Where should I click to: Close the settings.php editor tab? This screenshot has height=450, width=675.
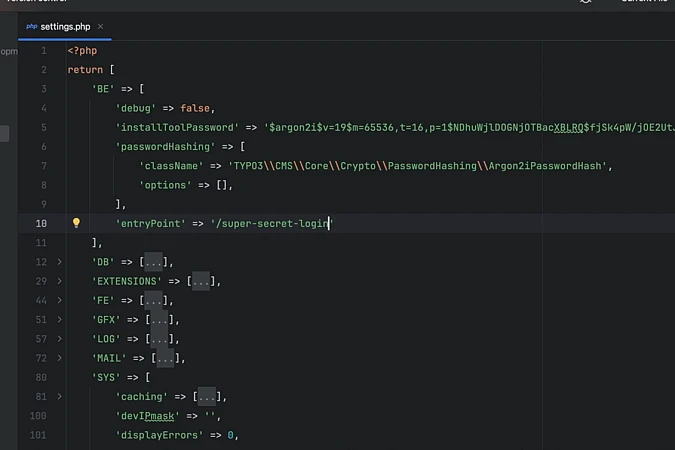click(101, 26)
